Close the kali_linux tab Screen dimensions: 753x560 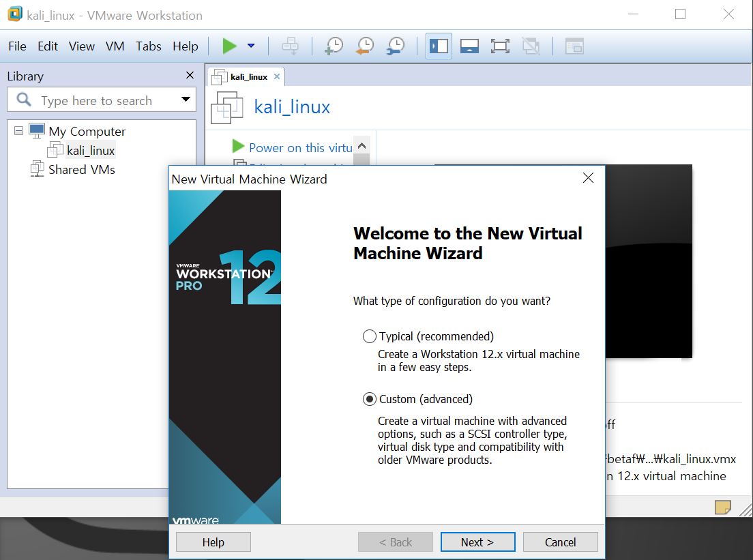click(277, 76)
